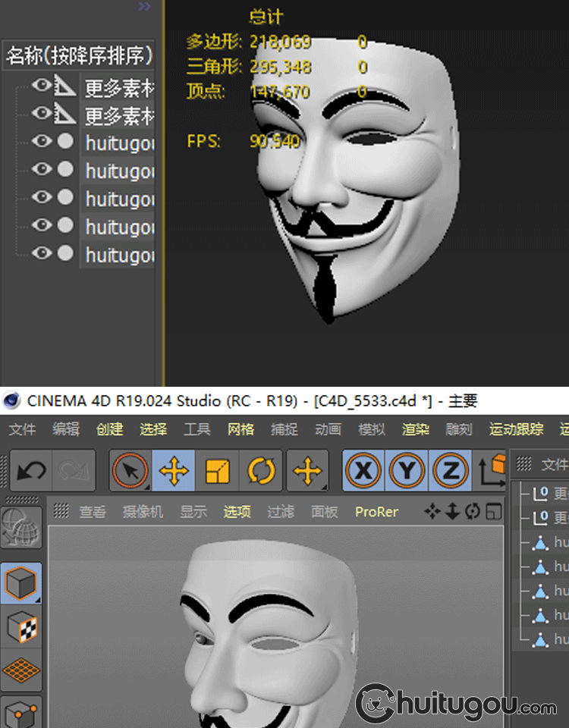The width and height of the screenshot is (569, 728).
Task: Select first 更多素材 list item
Action: coord(119,88)
